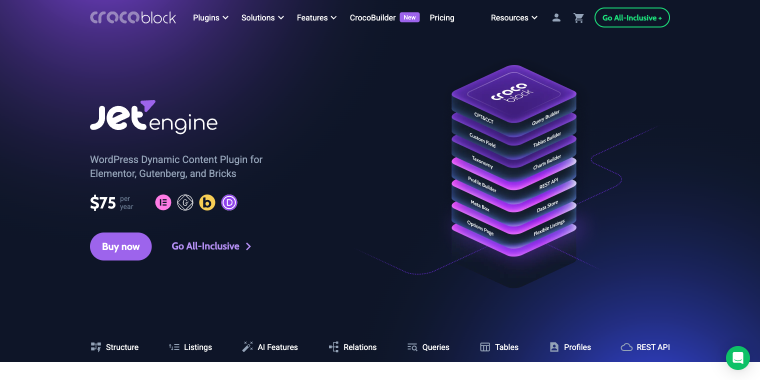
Task: Click the Data Store label on stack
Action: click(x=548, y=206)
